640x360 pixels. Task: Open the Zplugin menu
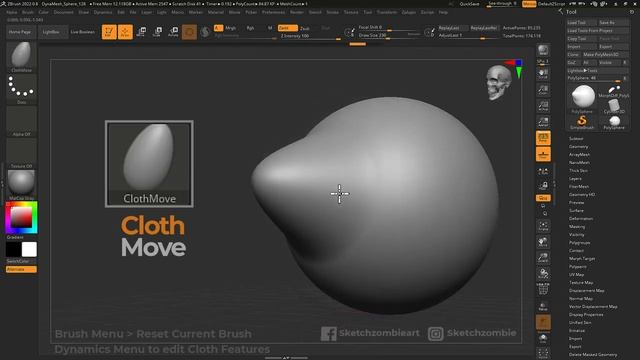[409, 12]
